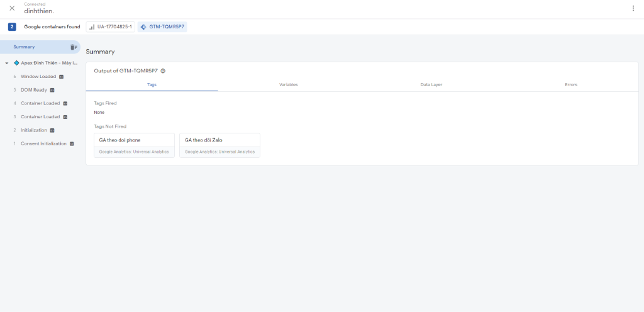Screen dimensions: 644x312
Task: Click the API badge beside Consent Initialization
Action: pos(72,144)
